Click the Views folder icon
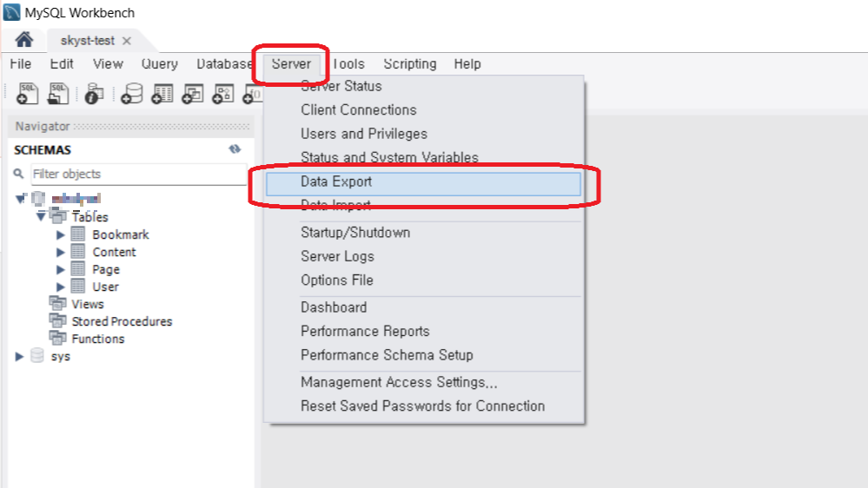Viewport: 868px width, 488px height. [57, 303]
